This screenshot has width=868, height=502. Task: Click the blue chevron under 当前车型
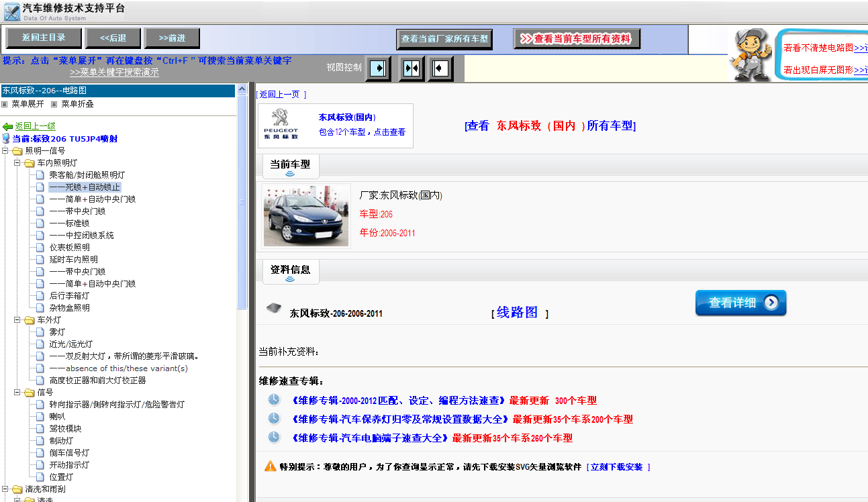[x=290, y=174]
